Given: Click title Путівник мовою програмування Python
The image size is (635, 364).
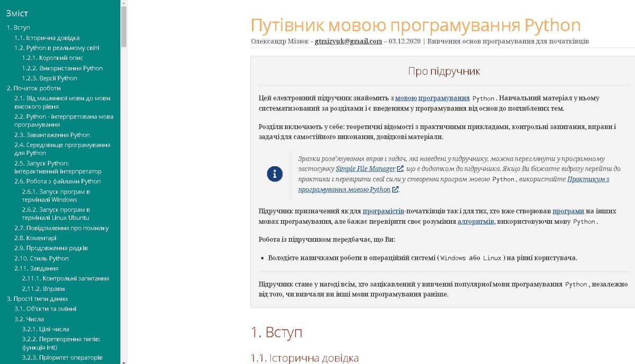Looking at the screenshot, I should click(415, 25).
